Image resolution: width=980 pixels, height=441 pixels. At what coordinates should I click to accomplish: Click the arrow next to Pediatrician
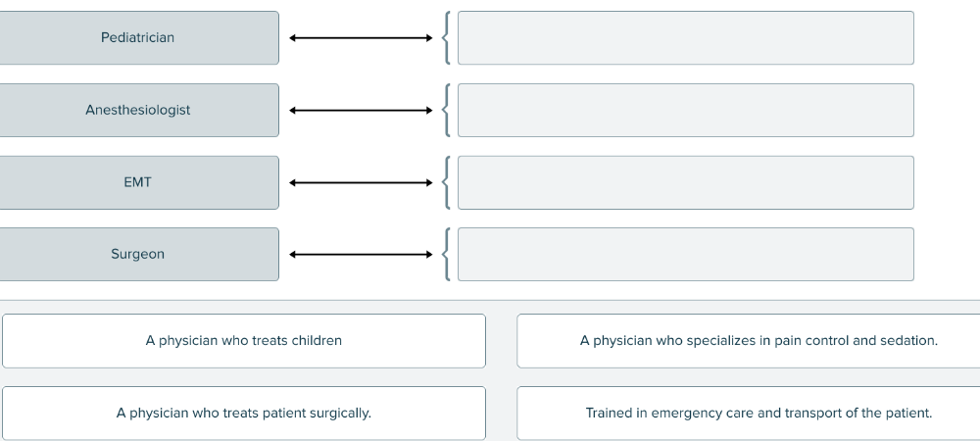[361, 38]
